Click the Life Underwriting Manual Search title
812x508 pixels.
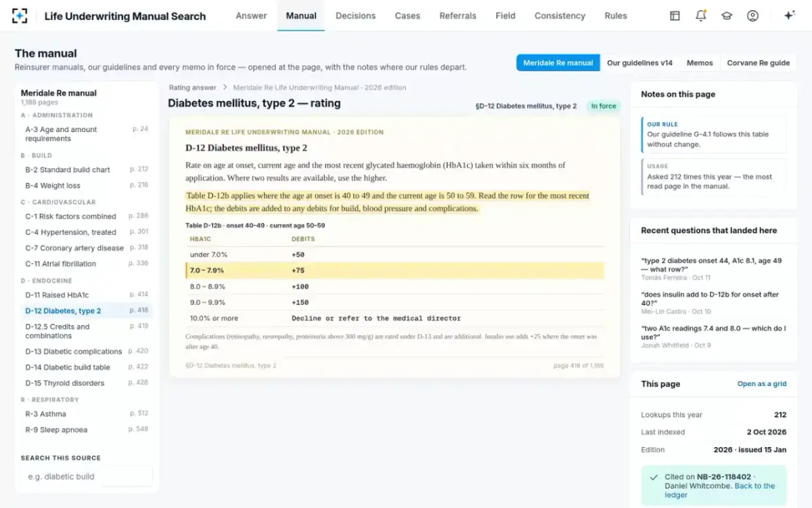click(125, 16)
